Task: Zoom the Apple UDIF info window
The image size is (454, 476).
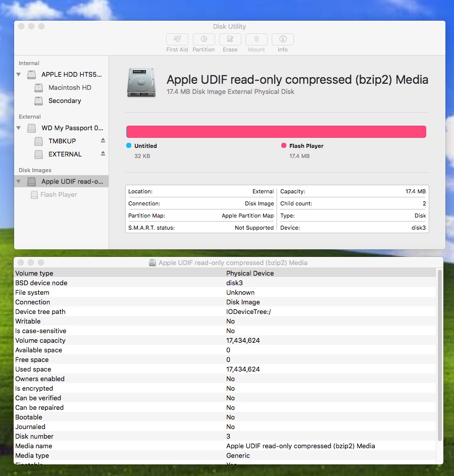Action: pyautogui.click(x=41, y=262)
